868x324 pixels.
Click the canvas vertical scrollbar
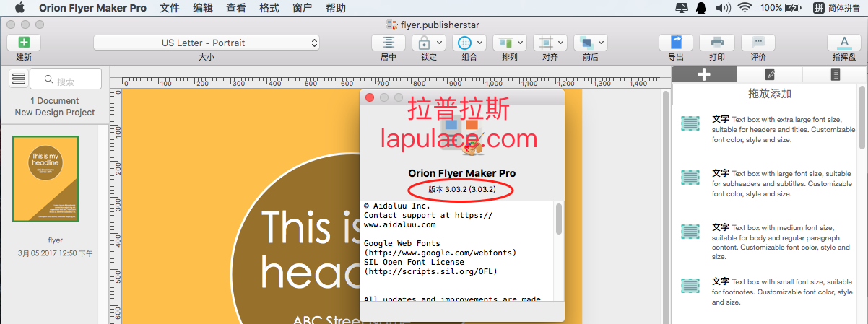point(664,206)
